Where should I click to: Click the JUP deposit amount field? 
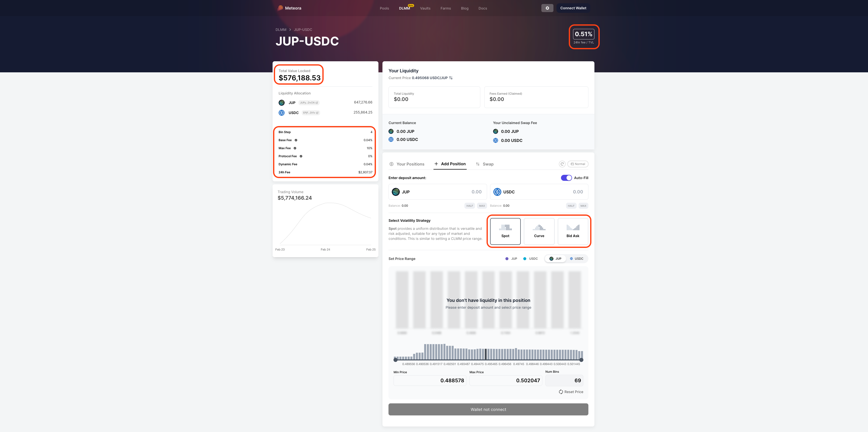click(x=438, y=192)
